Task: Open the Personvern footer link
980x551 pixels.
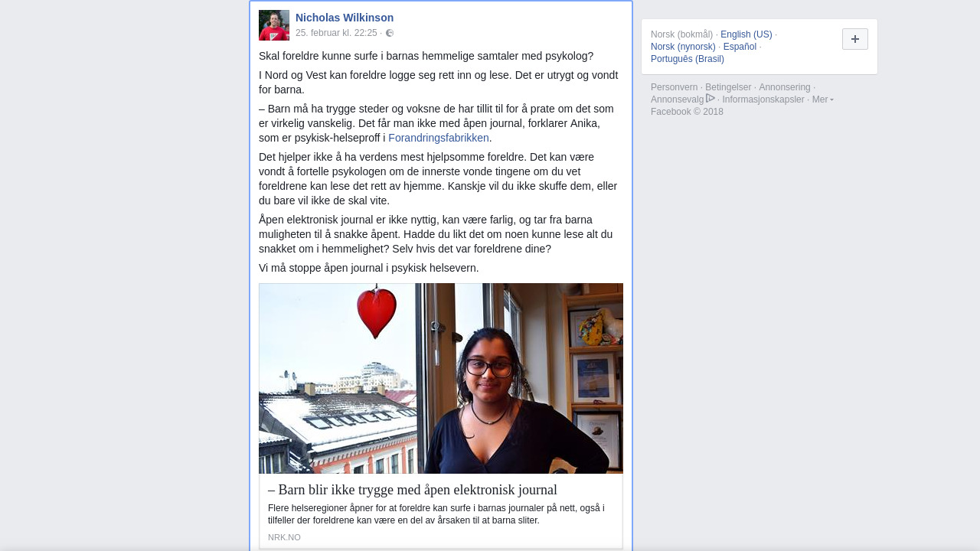Action: click(x=675, y=87)
